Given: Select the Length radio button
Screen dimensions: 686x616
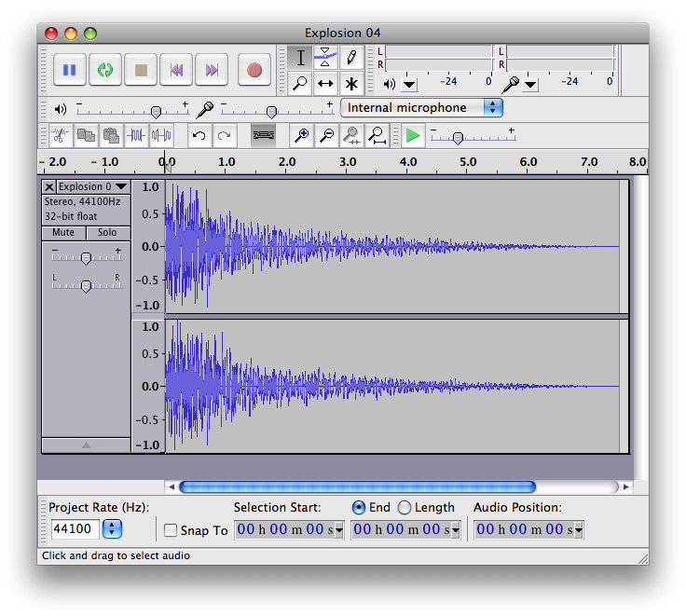Looking at the screenshot, I should tap(404, 508).
